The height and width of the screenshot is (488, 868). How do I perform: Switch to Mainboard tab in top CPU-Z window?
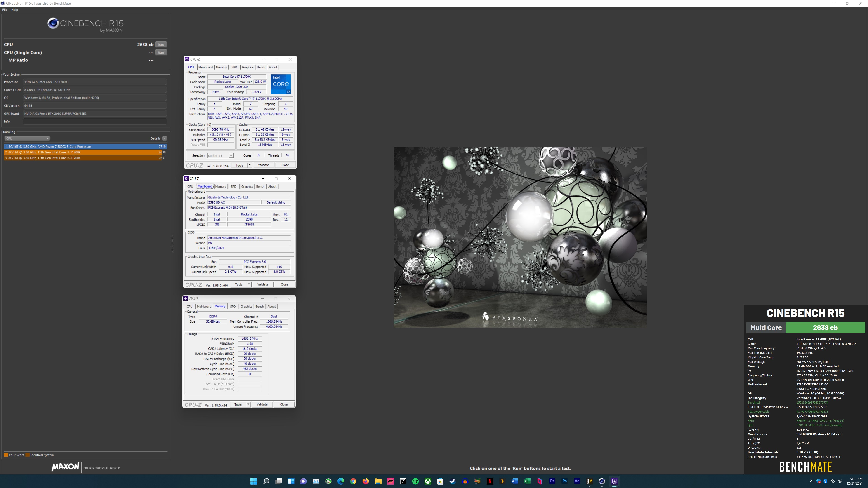click(205, 67)
